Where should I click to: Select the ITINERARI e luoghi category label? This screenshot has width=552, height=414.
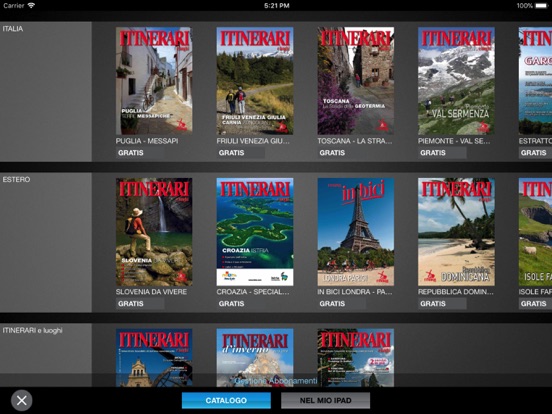pos(32,330)
